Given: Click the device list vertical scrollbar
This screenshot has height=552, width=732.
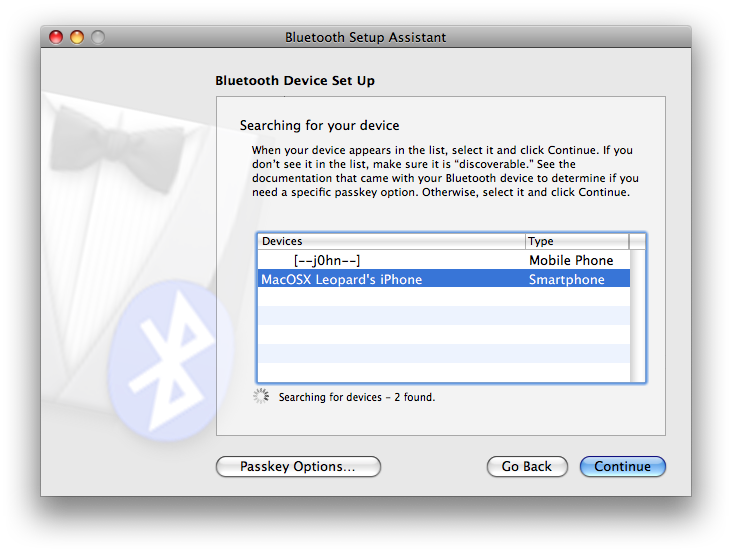Looking at the screenshot, I should 638,316.
